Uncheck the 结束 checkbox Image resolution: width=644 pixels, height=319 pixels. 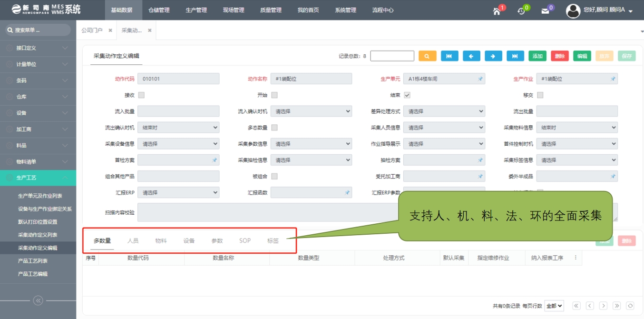pos(407,95)
